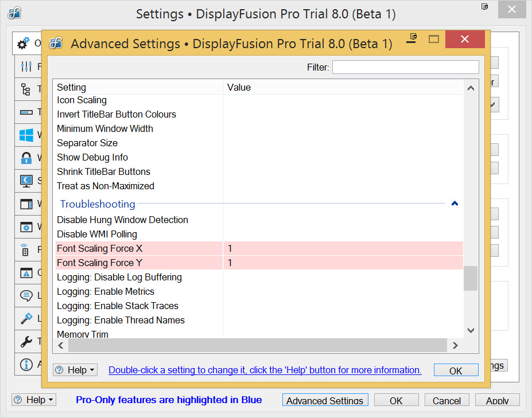
Task: Click DisplayFusion move-window button in Advanced Settings title bar
Action: pos(411,39)
